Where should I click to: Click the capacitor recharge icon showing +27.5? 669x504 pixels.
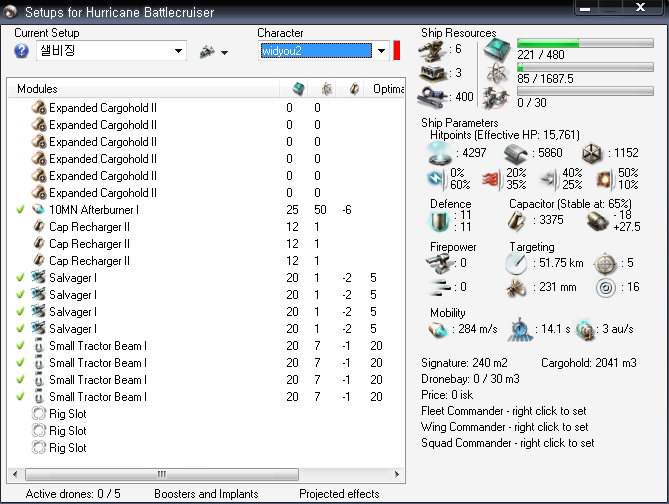pyautogui.click(x=596, y=221)
